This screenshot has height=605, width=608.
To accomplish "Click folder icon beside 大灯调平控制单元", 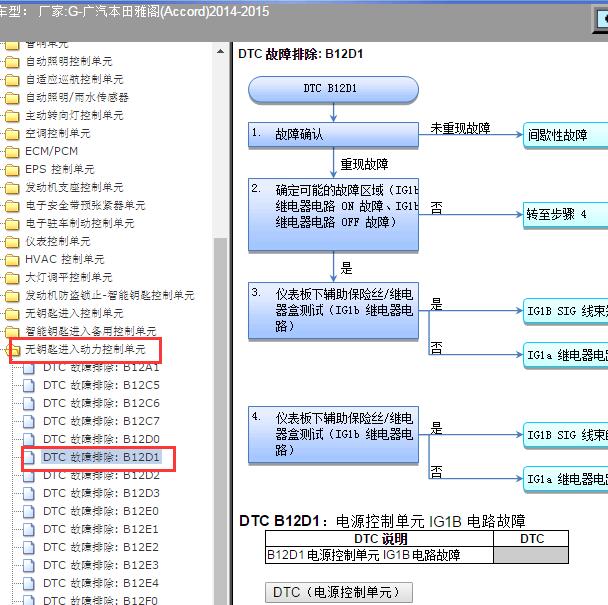I will tap(12, 278).
